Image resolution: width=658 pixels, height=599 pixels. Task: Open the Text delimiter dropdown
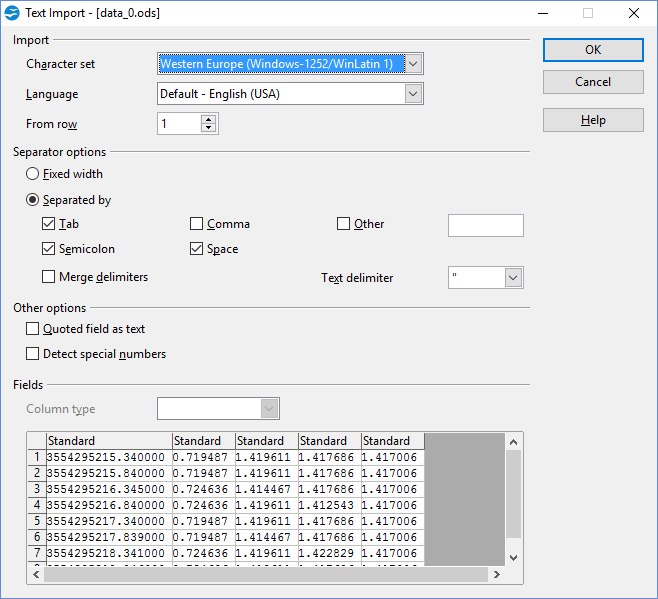(513, 278)
